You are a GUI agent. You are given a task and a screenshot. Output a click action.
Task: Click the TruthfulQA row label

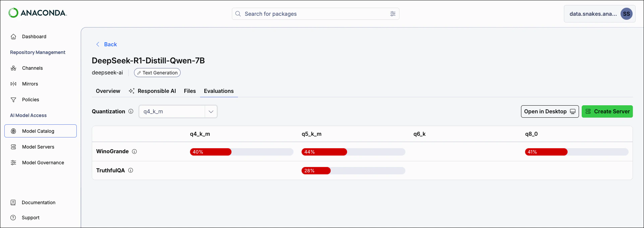111,170
